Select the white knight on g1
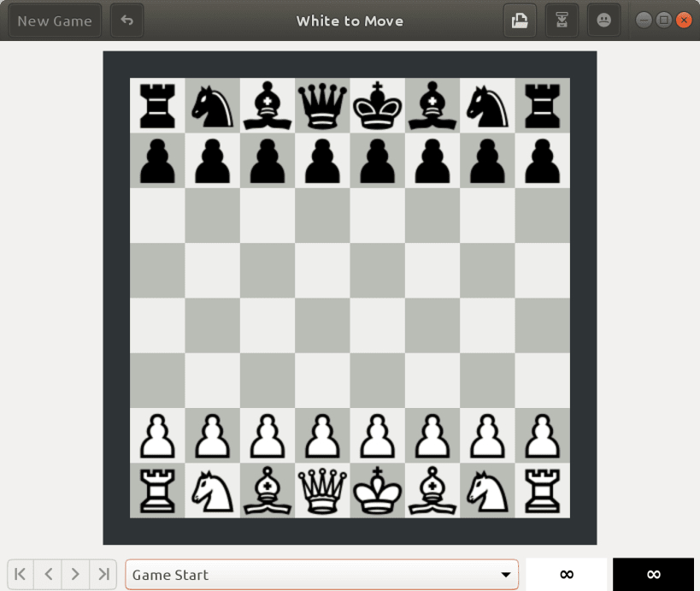The height and width of the screenshot is (591, 700). click(x=487, y=490)
